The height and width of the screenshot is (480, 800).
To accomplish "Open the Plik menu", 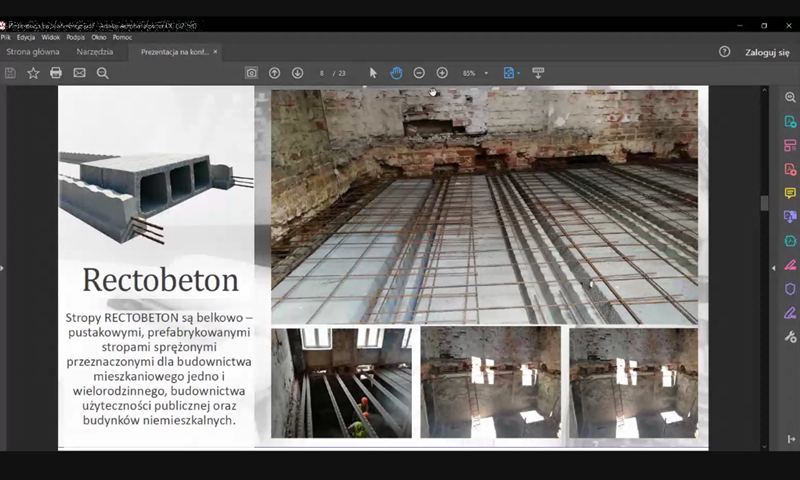I will 6,37.
